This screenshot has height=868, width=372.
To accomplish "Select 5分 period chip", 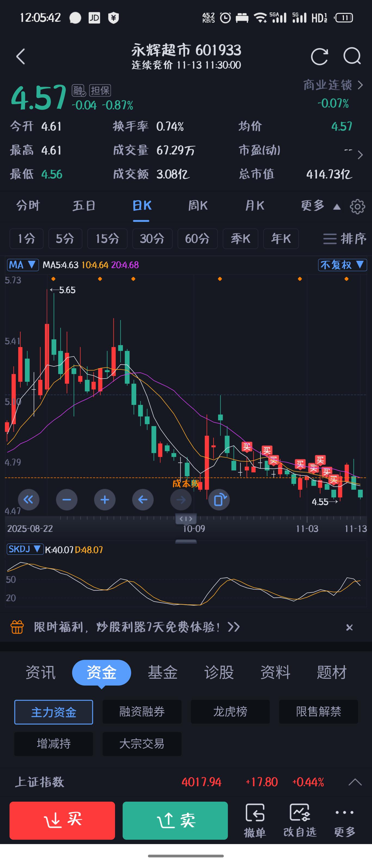I will pos(65,238).
